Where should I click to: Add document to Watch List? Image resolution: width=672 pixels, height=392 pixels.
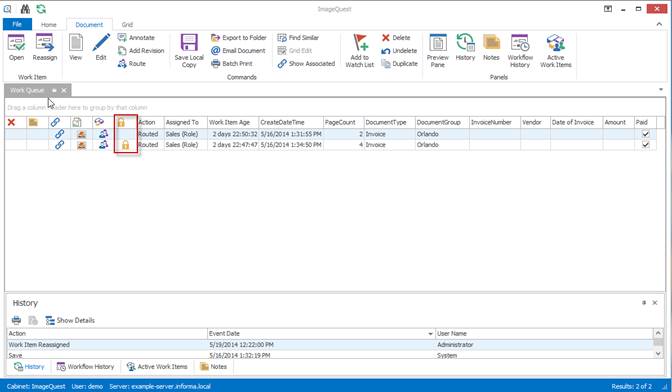point(360,51)
